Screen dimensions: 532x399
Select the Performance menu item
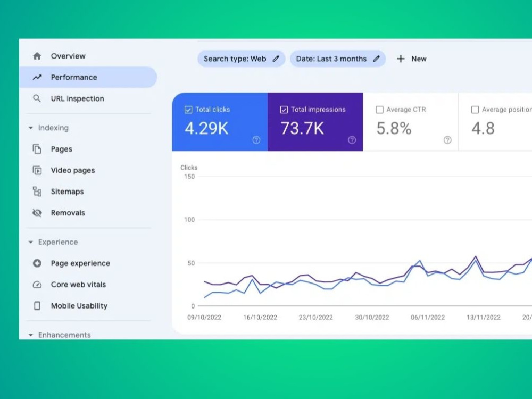pyautogui.click(x=88, y=77)
